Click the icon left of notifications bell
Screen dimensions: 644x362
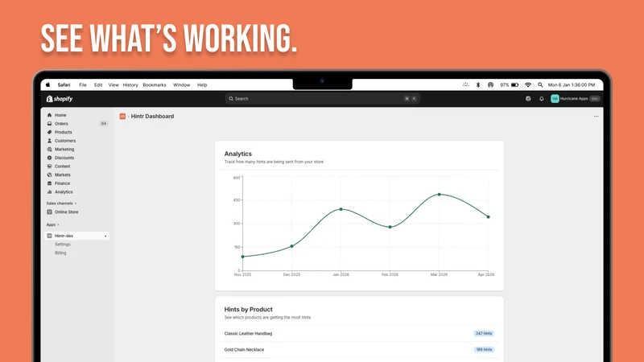(x=528, y=98)
